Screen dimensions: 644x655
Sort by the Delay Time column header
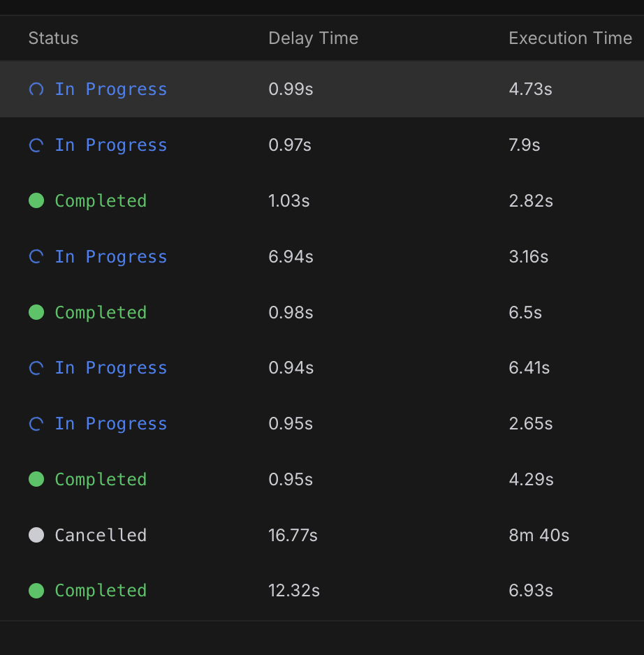314,38
